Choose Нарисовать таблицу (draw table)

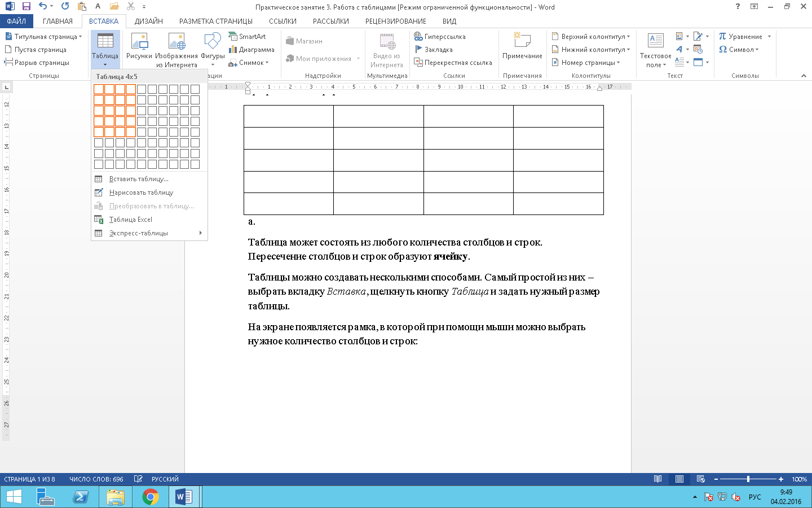[149, 192]
